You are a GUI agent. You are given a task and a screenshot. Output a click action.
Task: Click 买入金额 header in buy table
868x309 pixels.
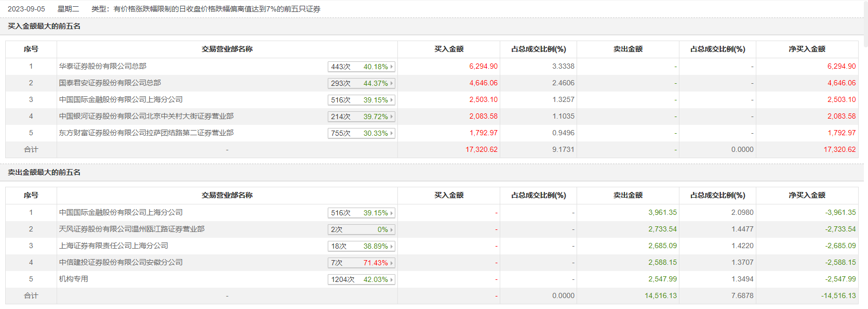[449, 49]
